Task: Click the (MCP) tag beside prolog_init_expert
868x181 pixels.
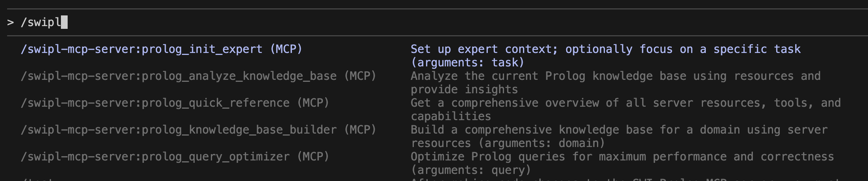Action: tap(286, 49)
